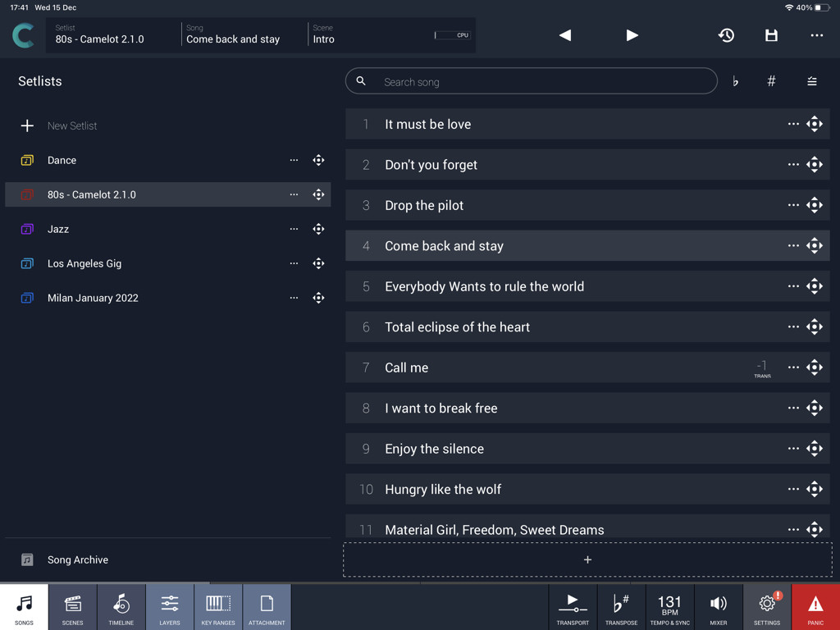Open the Song Archive

pos(78,559)
